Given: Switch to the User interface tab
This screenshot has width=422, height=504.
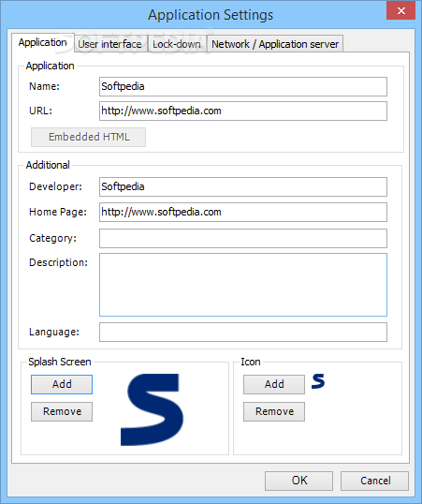Looking at the screenshot, I should click(x=110, y=44).
